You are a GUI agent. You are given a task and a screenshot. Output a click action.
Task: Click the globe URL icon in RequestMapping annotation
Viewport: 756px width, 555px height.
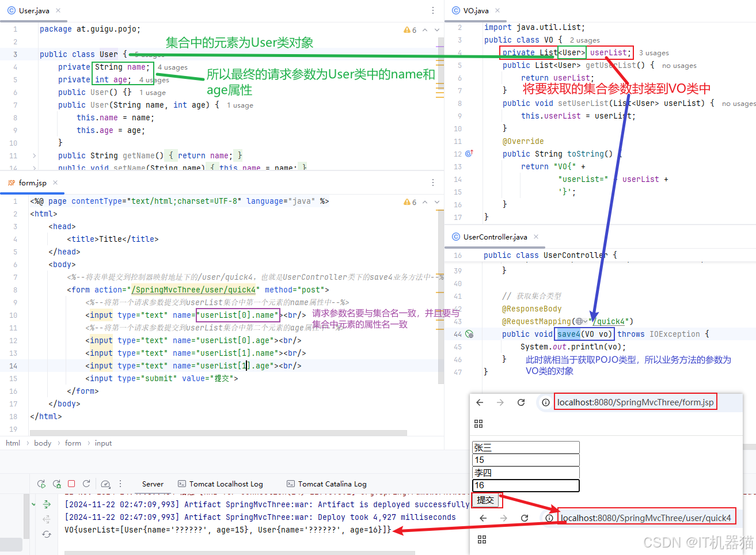point(579,321)
